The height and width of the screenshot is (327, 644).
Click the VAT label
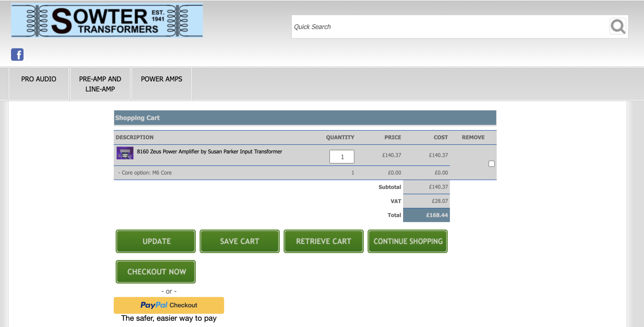(x=396, y=201)
